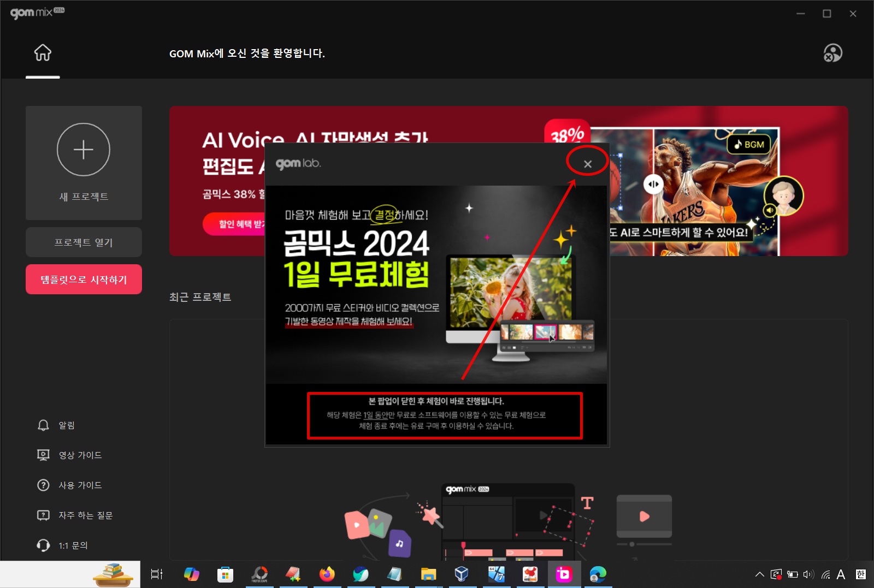Open Microsoft Edge from taskbar
The height and width of the screenshot is (588, 874).
[598, 574]
